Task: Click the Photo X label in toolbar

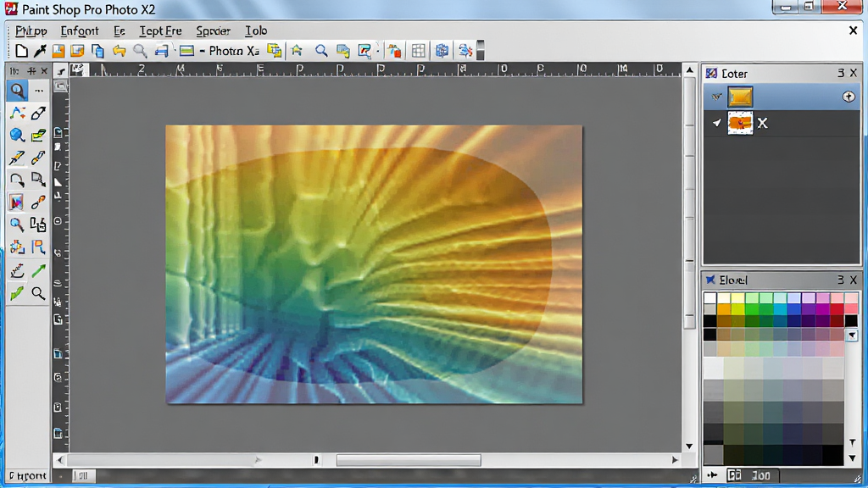Action: point(234,51)
